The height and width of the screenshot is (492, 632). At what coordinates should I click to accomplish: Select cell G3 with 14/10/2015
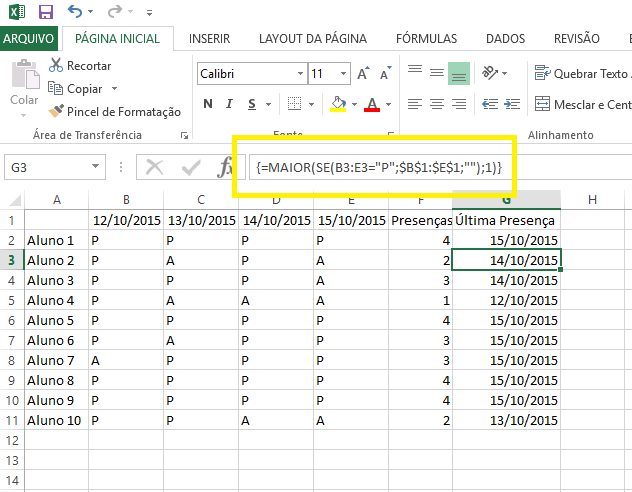point(506,260)
